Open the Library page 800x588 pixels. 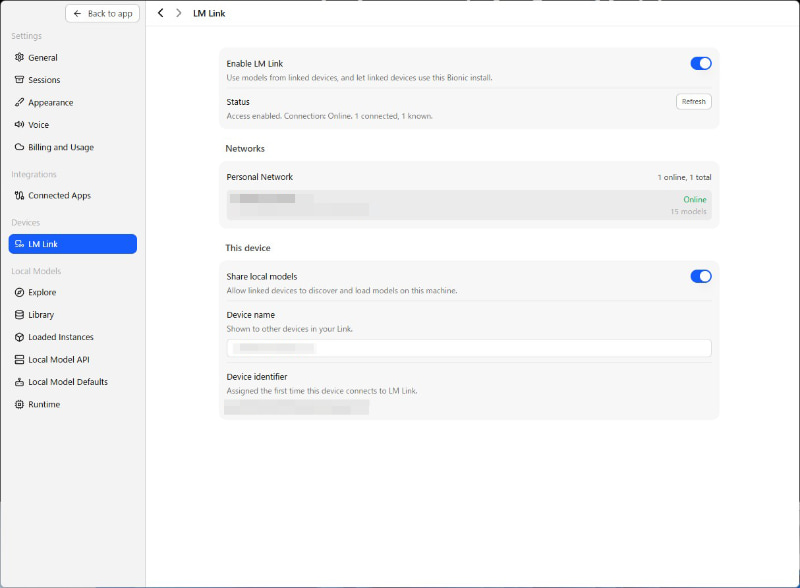(x=72, y=315)
